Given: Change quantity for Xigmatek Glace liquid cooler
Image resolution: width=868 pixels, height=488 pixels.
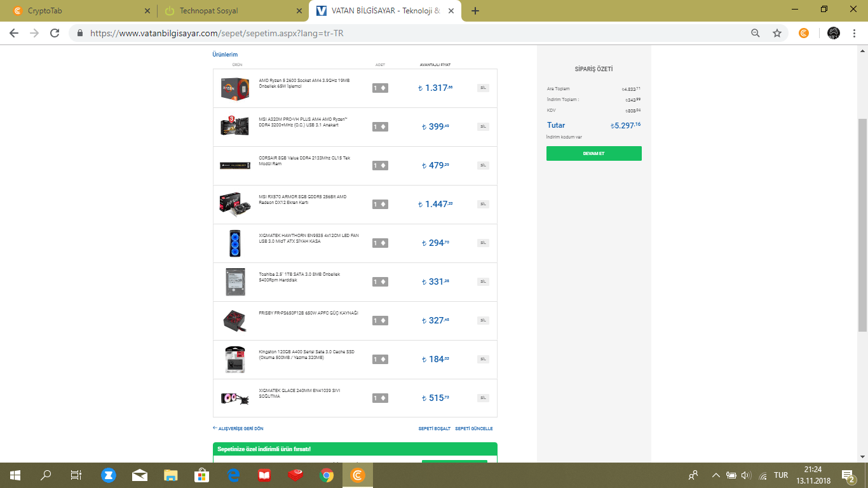Looking at the screenshot, I should click(x=380, y=398).
